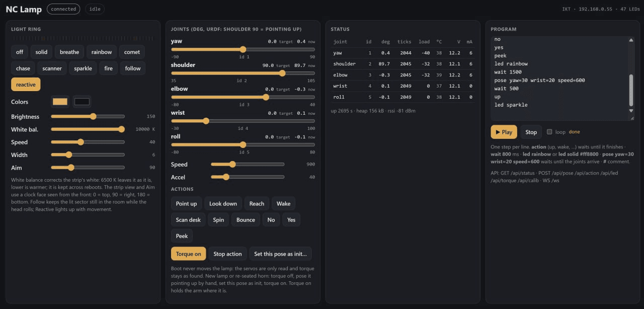The height and width of the screenshot is (309, 644).
Task: Click the elbow row in status table
Action: click(403, 75)
